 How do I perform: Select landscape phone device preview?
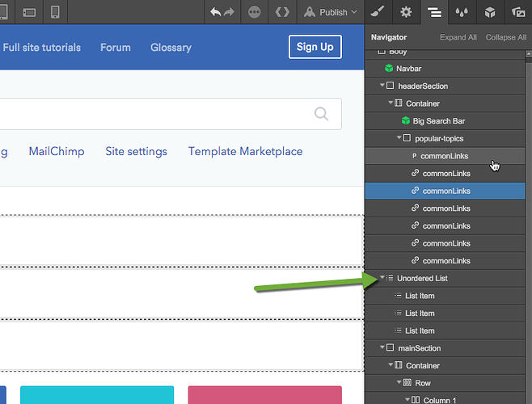[29, 13]
